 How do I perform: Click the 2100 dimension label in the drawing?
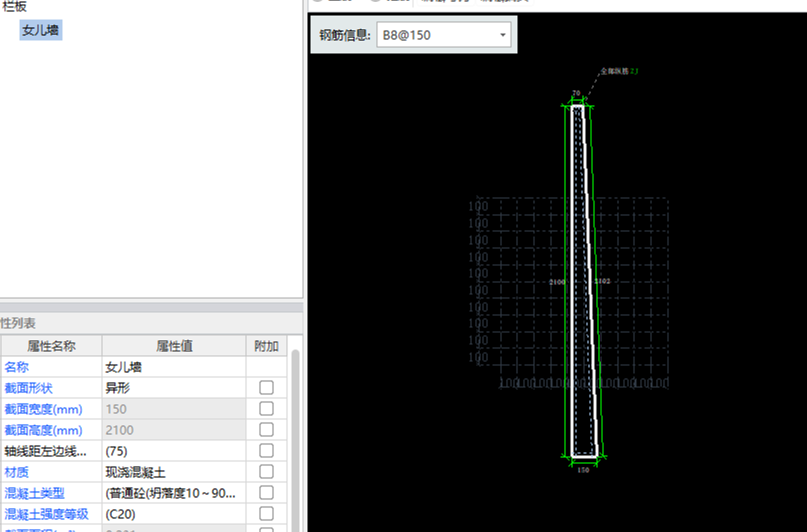click(x=556, y=282)
